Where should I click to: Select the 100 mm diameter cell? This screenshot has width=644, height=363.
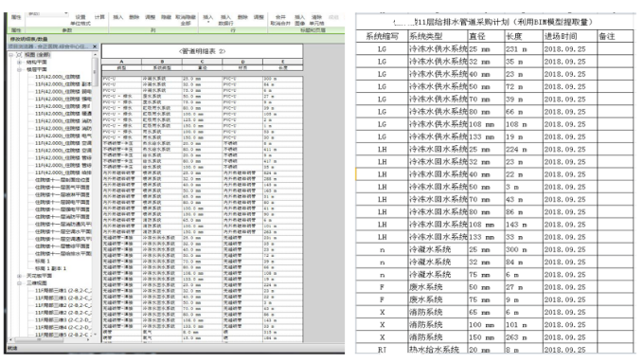click(486, 325)
